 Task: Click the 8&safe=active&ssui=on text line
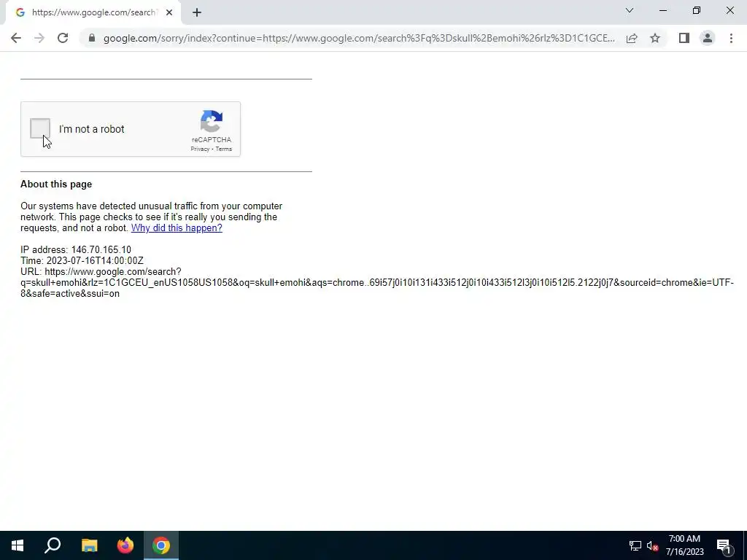point(70,293)
